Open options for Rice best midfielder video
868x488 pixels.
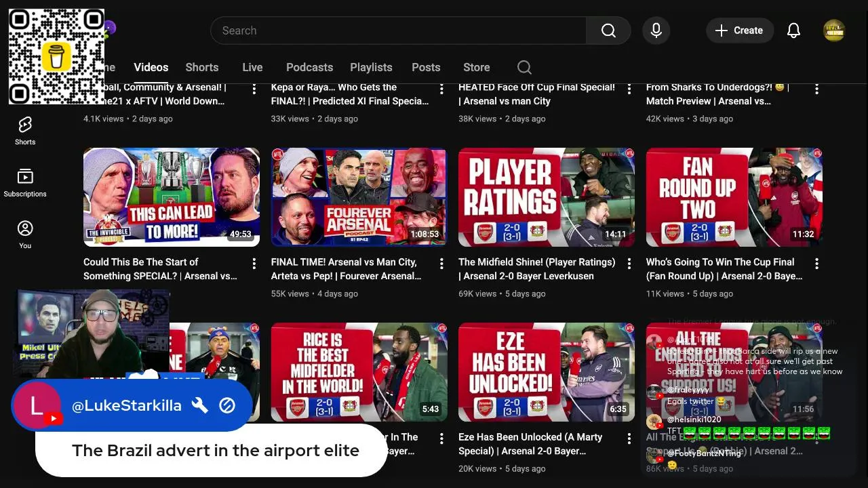pyautogui.click(x=441, y=439)
